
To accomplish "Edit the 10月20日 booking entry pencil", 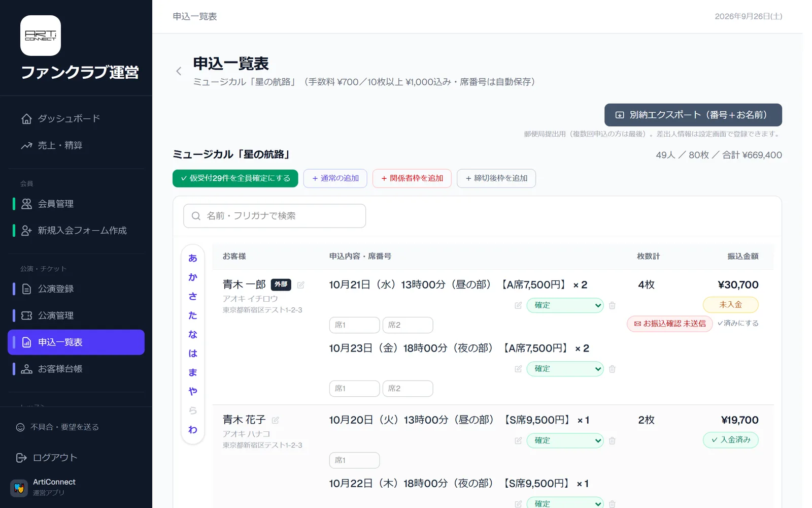I will (x=518, y=440).
